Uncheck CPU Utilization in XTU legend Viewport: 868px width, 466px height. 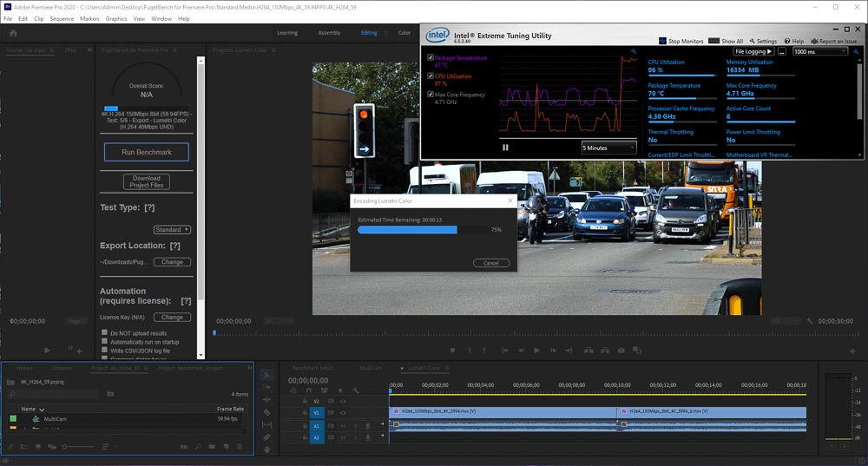pyautogui.click(x=431, y=75)
